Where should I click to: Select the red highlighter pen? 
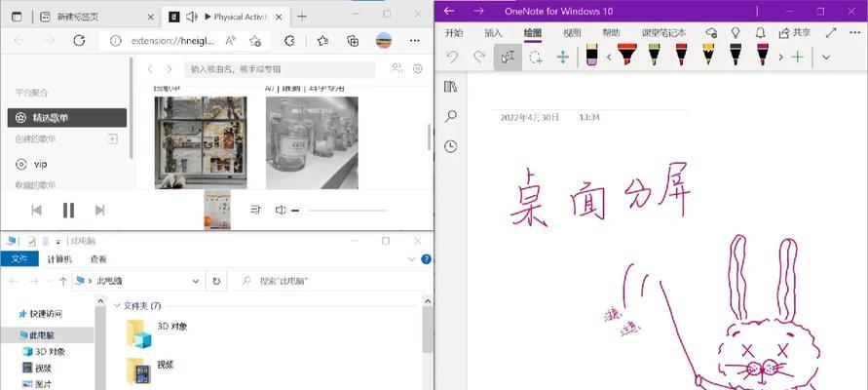pos(627,55)
